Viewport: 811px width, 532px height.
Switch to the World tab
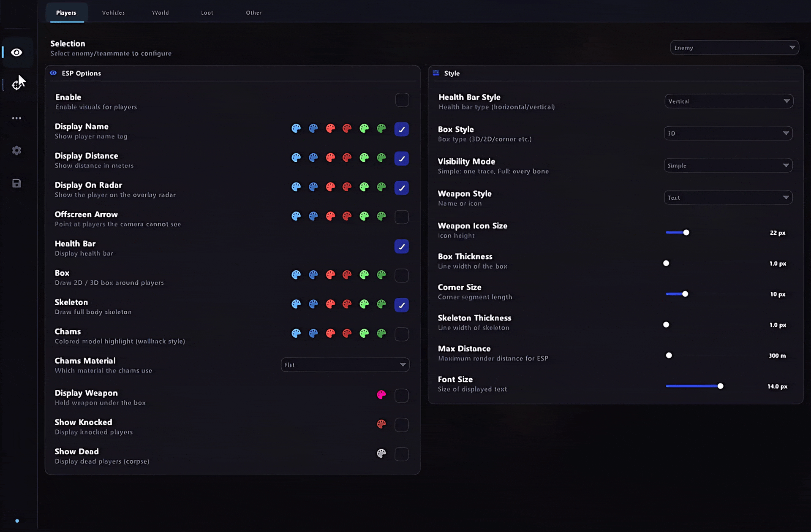coord(161,13)
